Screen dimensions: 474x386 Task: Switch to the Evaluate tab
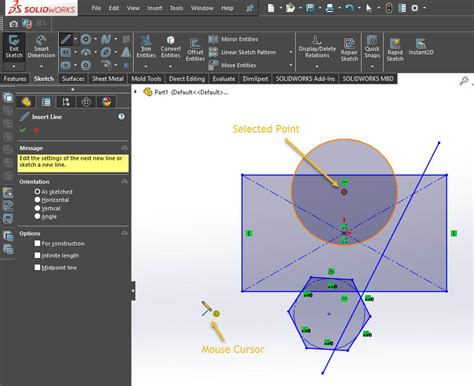click(224, 79)
